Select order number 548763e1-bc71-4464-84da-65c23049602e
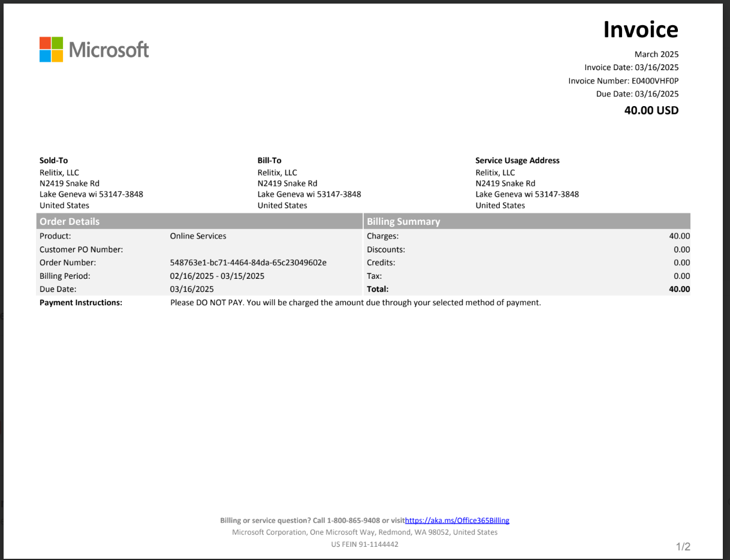The image size is (730, 560). 248,263
